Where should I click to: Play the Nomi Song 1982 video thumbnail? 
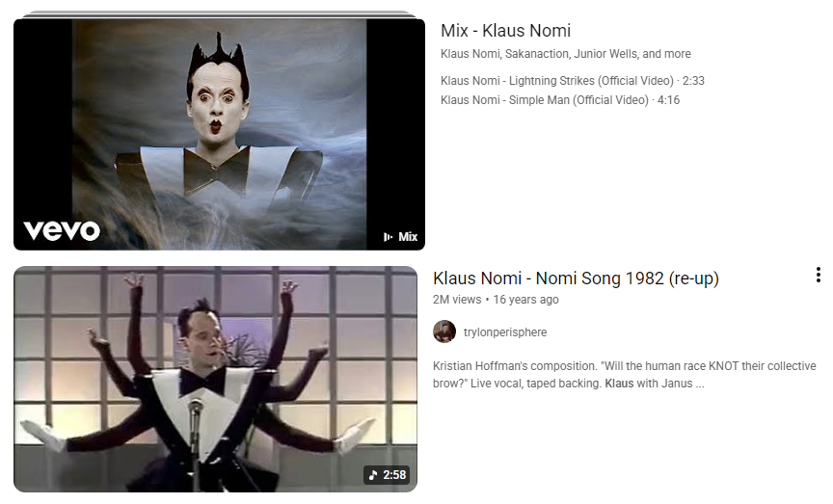[x=215, y=379]
